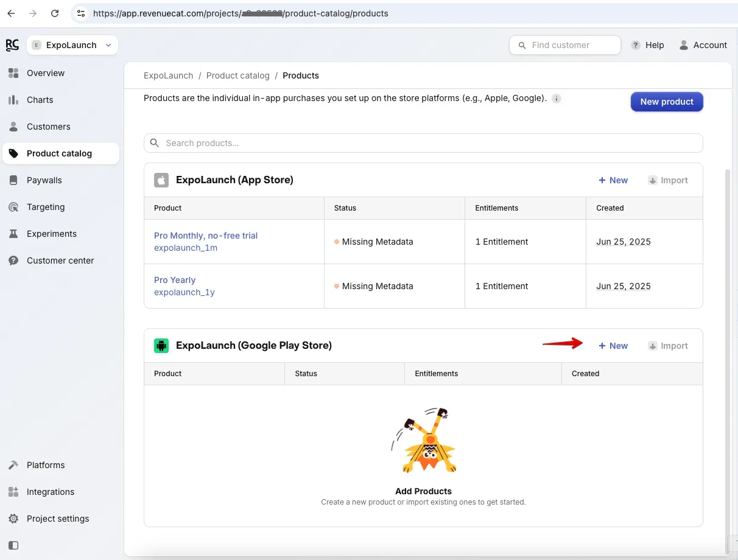This screenshot has height=560, width=738.
Task: Click the Find customer search field
Action: point(565,45)
